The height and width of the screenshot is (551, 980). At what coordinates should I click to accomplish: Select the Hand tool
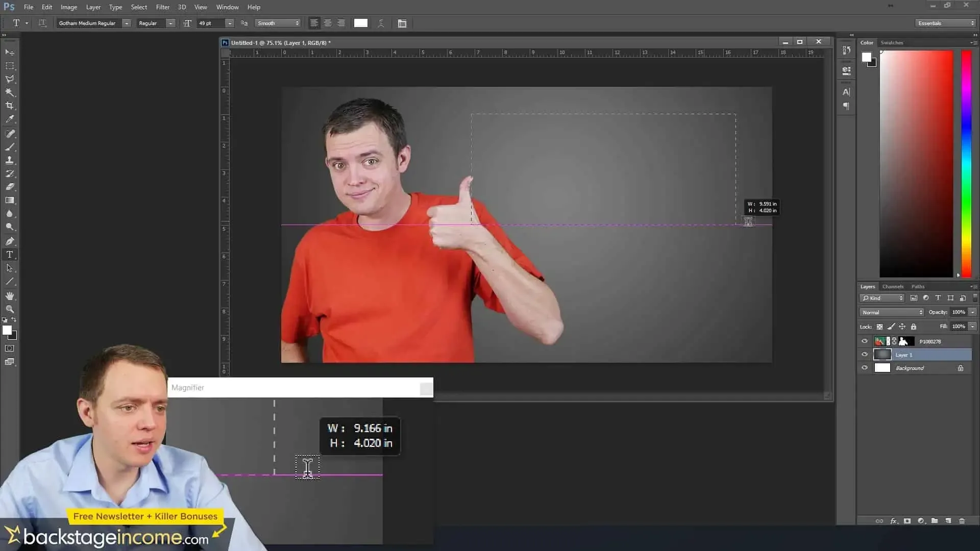pyautogui.click(x=9, y=296)
